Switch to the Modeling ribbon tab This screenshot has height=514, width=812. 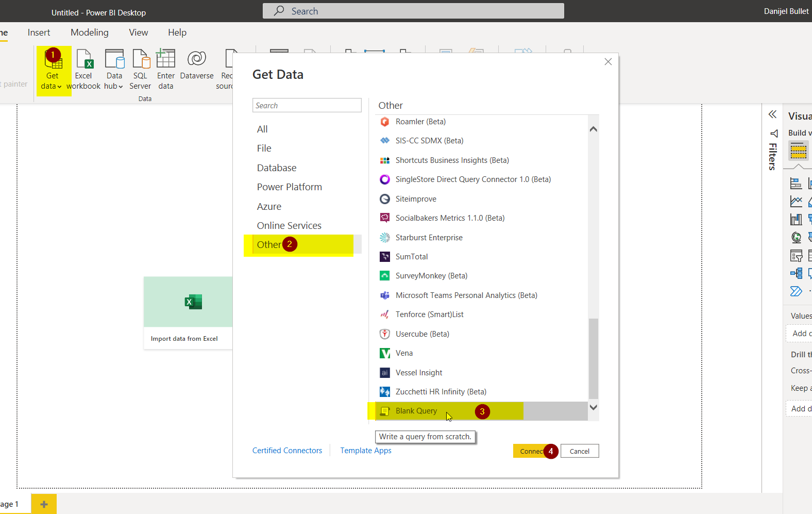(x=90, y=32)
